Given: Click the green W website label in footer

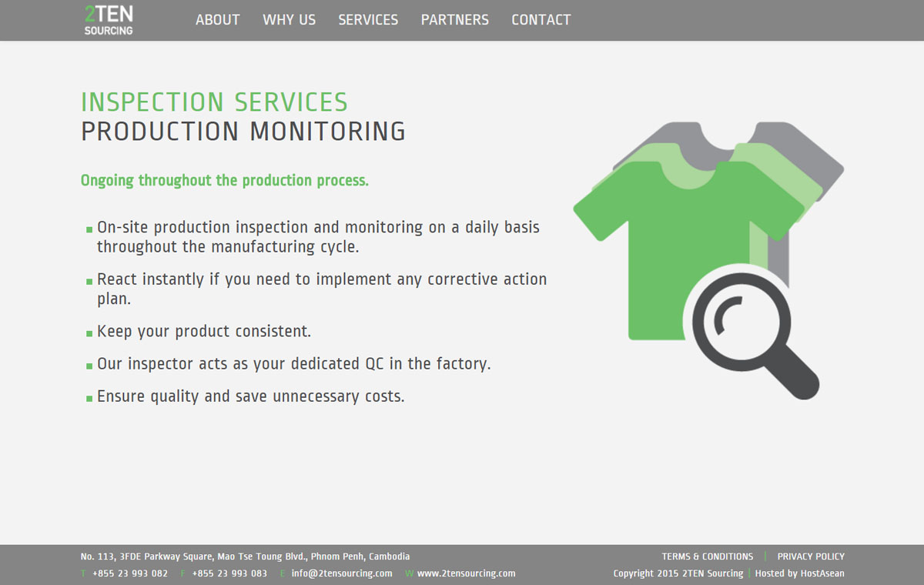Looking at the screenshot, I should (409, 573).
